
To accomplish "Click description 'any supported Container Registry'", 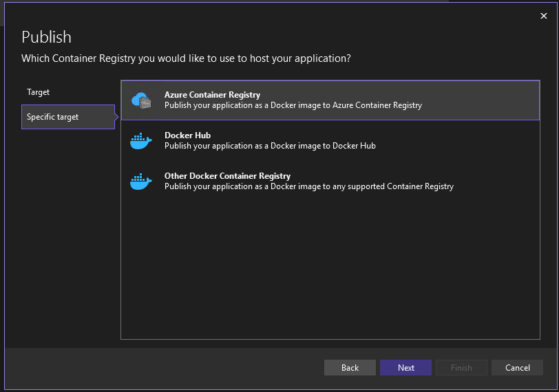I will (393, 186).
